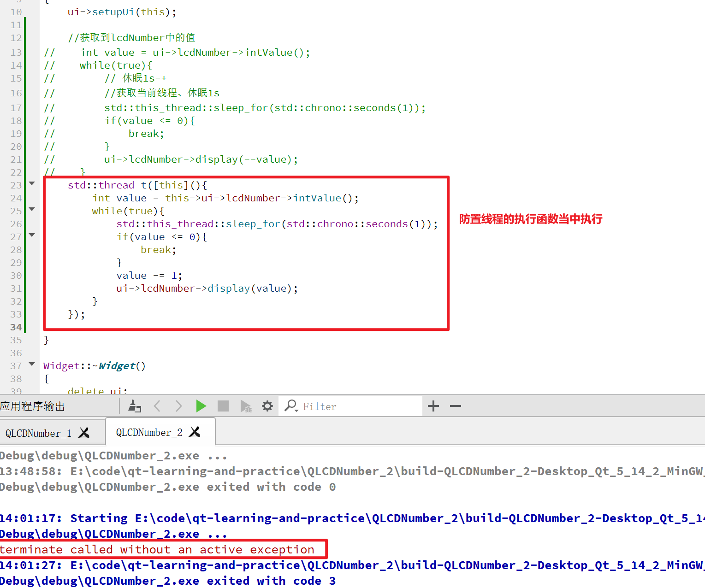Click the 'ui->lcdNumber->display(value);' statement

coord(207,288)
